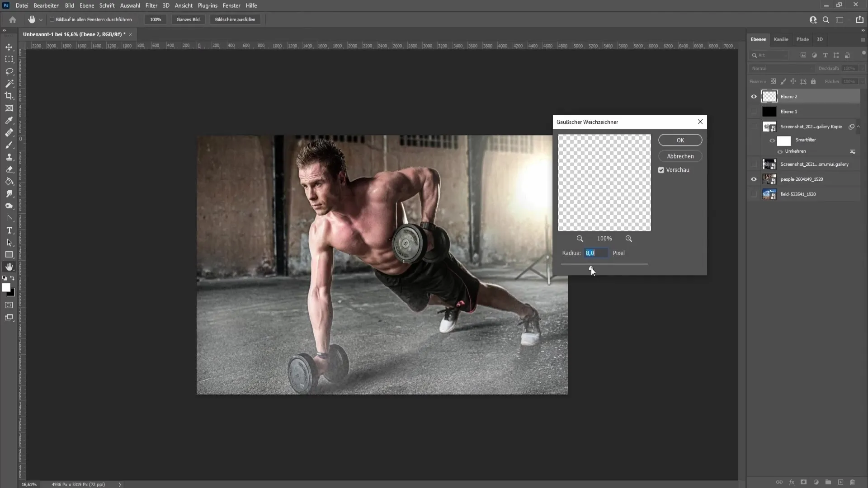The image size is (868, 488).
Task: Select the people-2604149_1920 layer thumbnail
Action: point(769,179)
